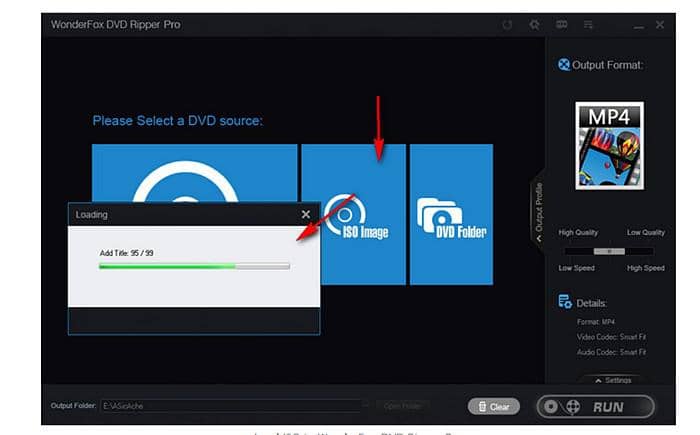Click the globe icon inside RUN button
This screenshot has width=700, height=435.
(x=573, y=407)
